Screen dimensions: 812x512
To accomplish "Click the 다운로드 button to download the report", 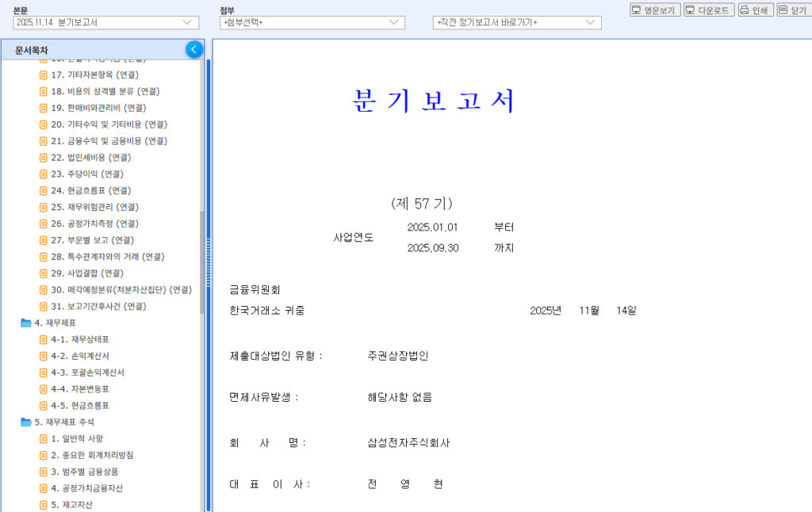I will (x=709, y=10).
